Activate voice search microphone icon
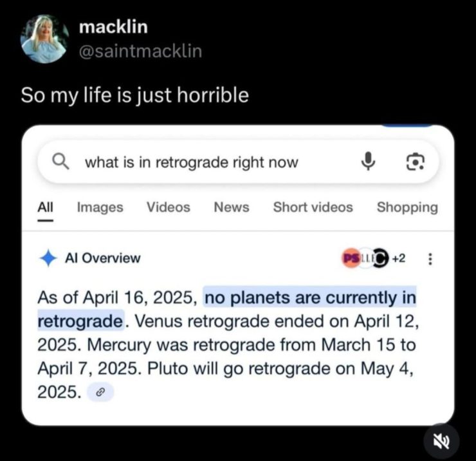Screen dimensions: 476x461 click(x=368, y=161)
